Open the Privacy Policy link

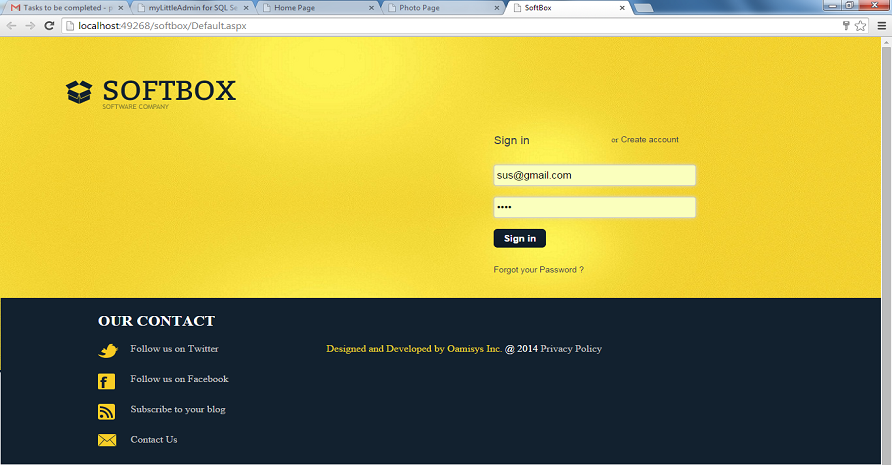571,349
